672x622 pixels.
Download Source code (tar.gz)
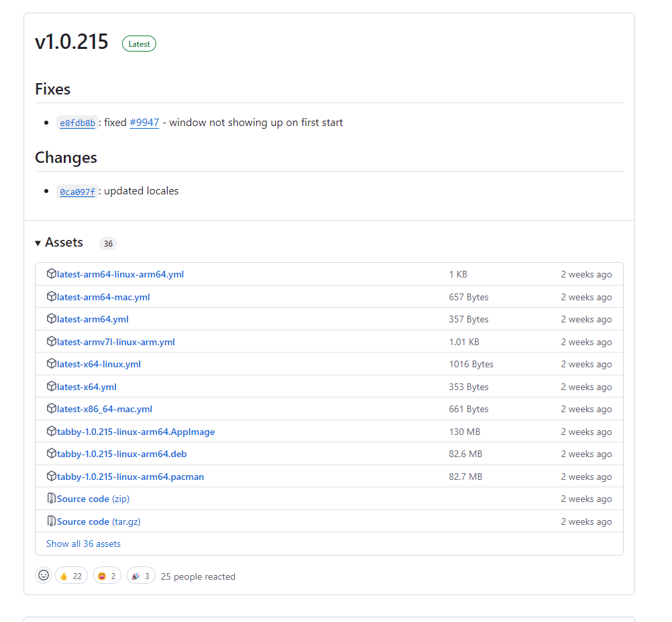pyautogui.click(x=99, y=521)
